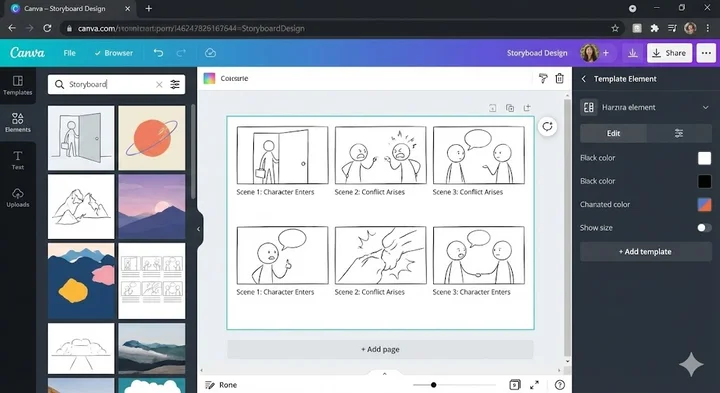720x393 pixels.
Task: Open the Text sidebar panel
Action: [x=17, y=160]
